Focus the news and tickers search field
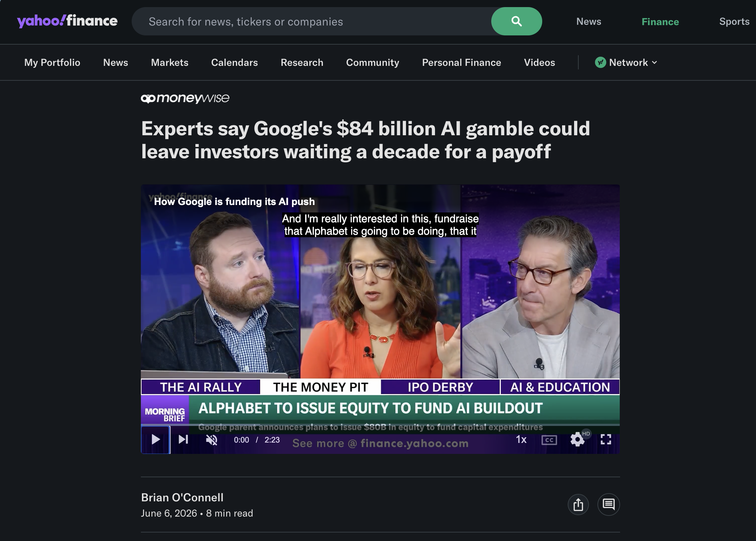This screenshot has height=541, width=756. coord(311,22)
